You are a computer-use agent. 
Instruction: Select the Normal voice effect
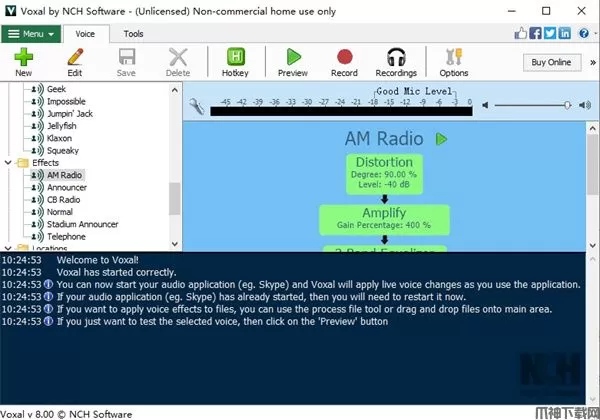(59, 212)
